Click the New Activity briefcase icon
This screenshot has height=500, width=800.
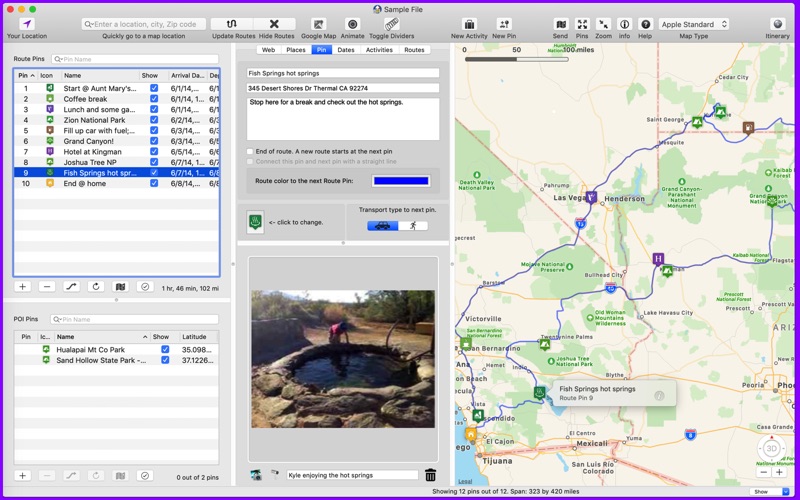pyautogui.click(x=469, y=24)
